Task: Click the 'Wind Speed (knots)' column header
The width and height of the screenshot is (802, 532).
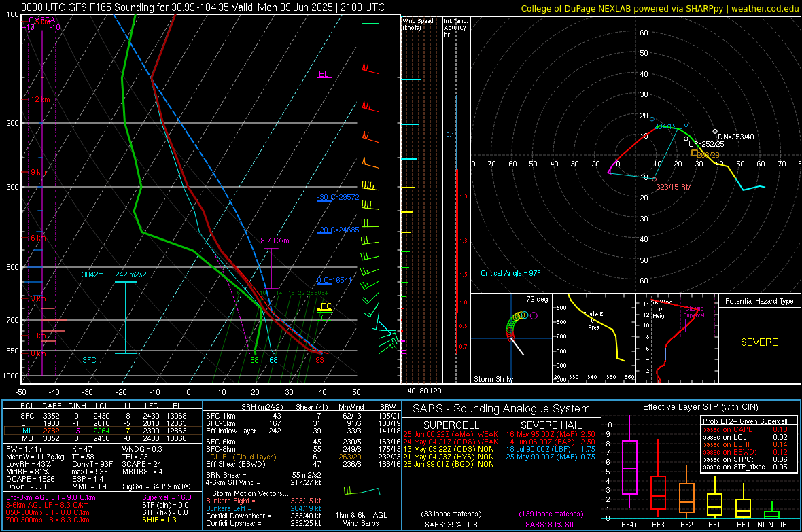Action: [418, 24]
